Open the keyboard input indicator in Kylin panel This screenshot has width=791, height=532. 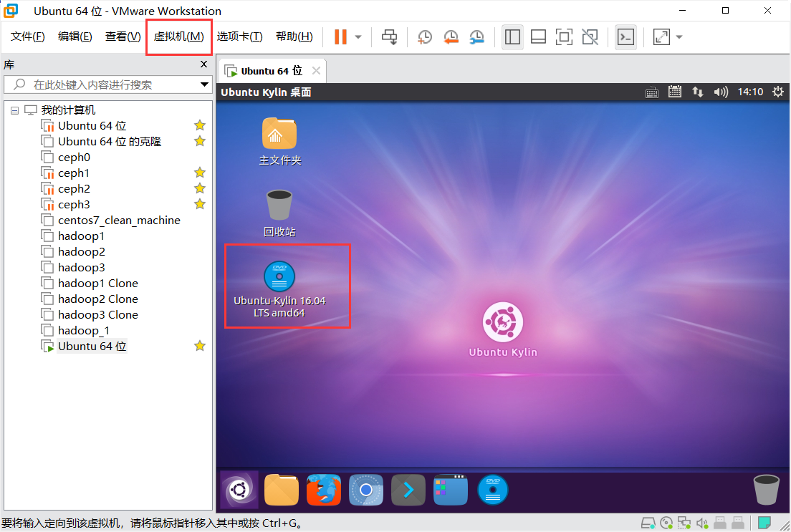click(x=652, y=92)
